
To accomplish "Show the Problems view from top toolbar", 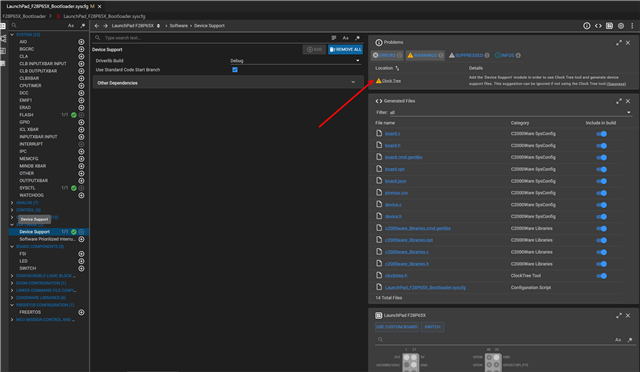I will tap(587, 26).
